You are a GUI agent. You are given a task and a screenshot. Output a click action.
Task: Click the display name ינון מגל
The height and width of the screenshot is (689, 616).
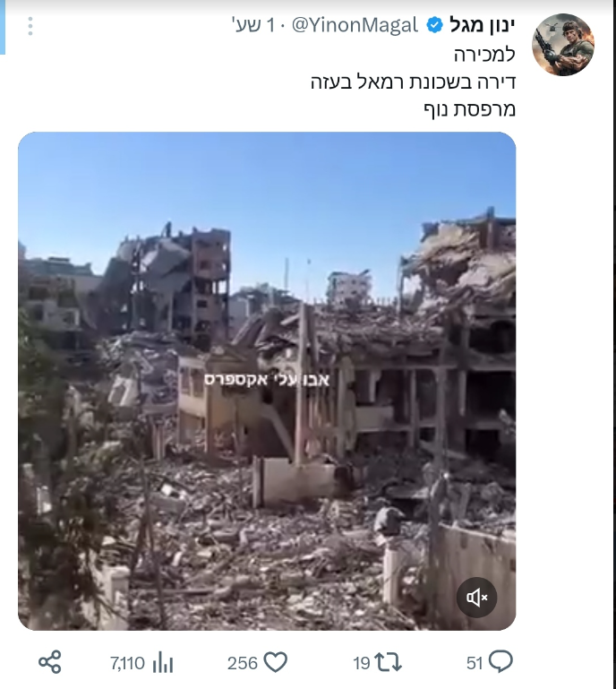click(482, 25)
